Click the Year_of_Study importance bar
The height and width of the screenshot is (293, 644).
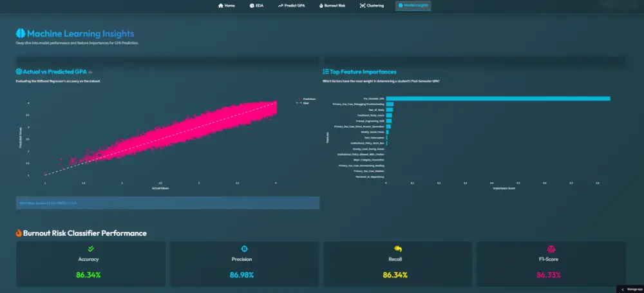390,109
